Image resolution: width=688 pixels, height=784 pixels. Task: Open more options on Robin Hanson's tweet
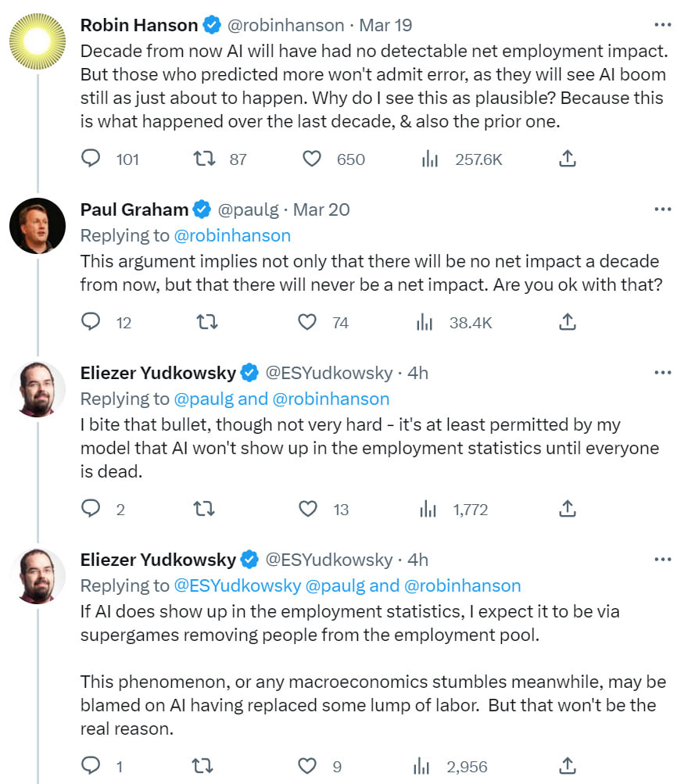tap(662, 24)
